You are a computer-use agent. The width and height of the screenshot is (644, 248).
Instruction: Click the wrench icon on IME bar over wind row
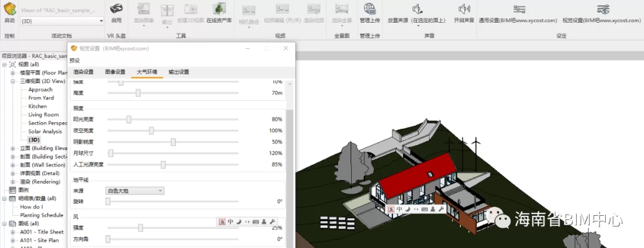(273, 221)
